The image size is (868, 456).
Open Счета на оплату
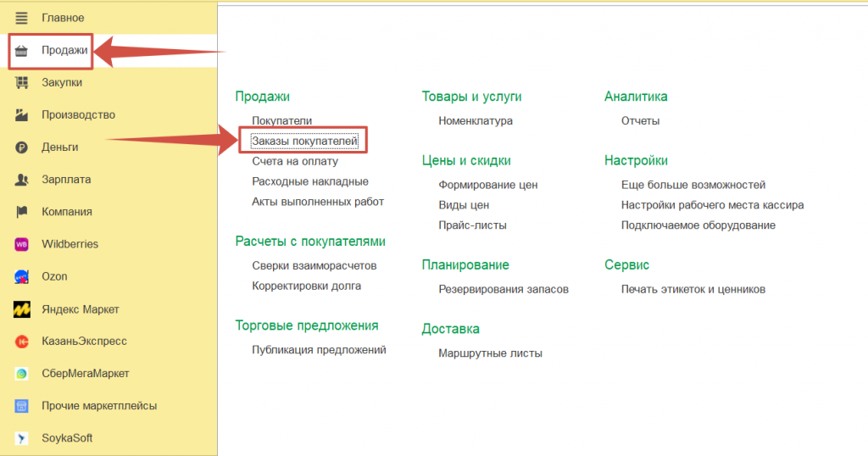click(294, 161)
